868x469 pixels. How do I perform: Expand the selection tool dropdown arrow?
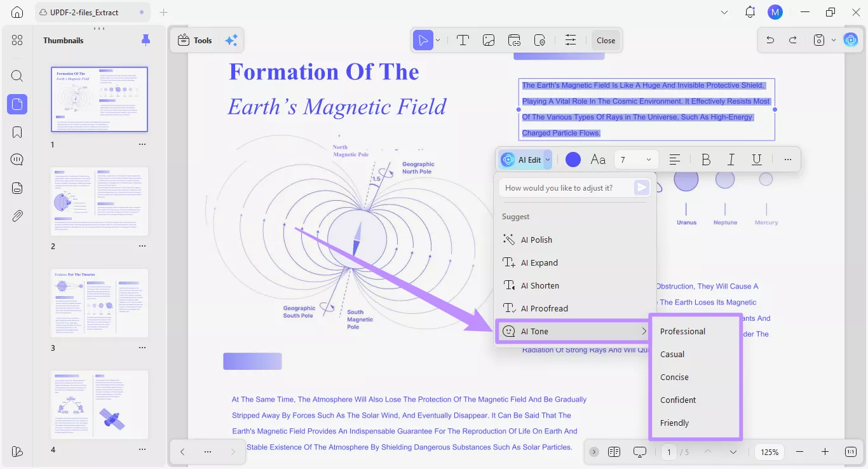tap(438, 40)
